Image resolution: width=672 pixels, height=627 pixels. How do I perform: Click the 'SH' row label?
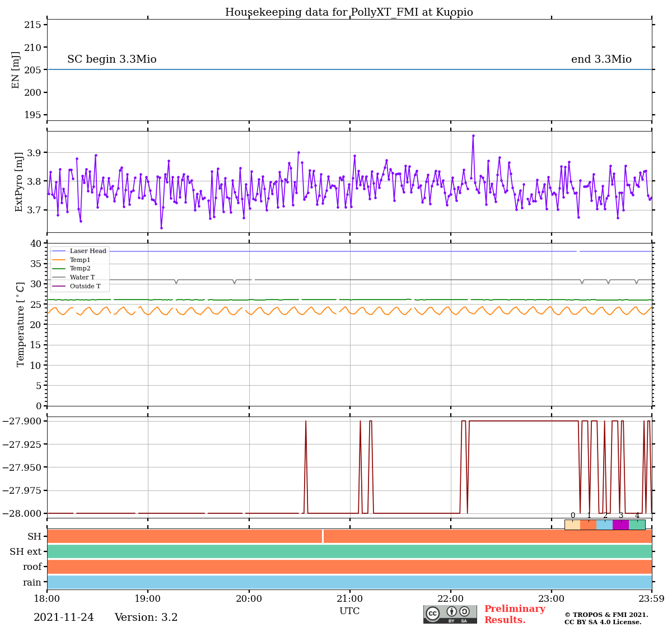point(35,537)
